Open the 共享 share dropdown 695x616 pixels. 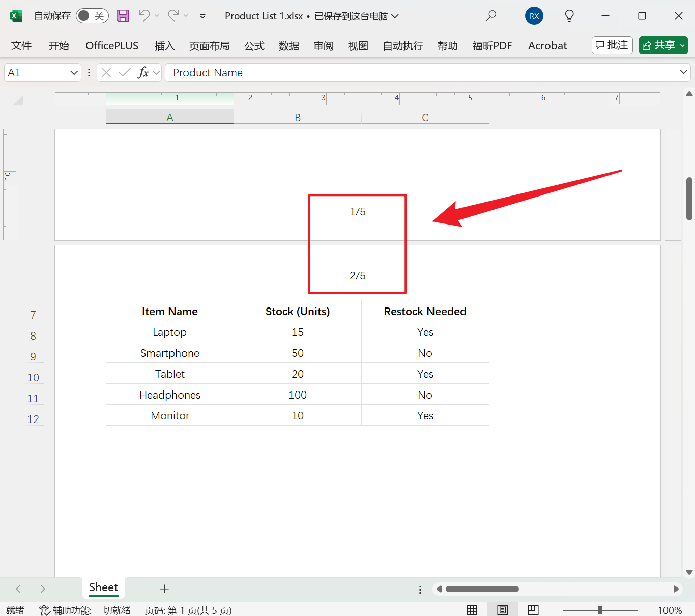pyautogui.click(x=682, y=45)
